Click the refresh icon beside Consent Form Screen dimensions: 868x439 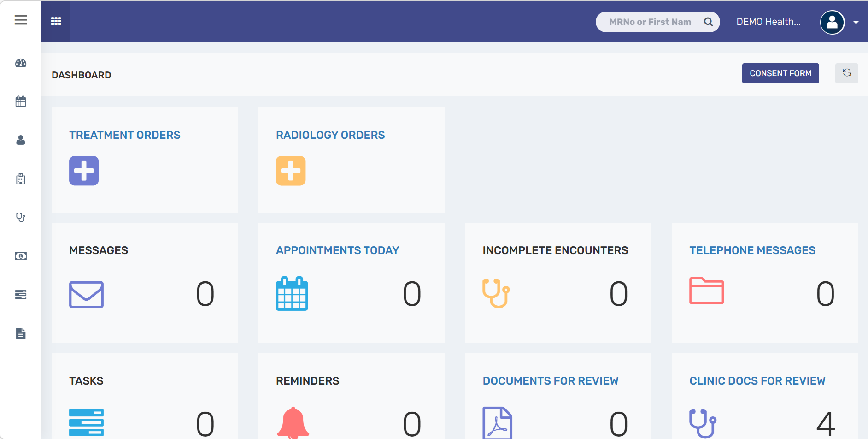(x=847, y=73)
